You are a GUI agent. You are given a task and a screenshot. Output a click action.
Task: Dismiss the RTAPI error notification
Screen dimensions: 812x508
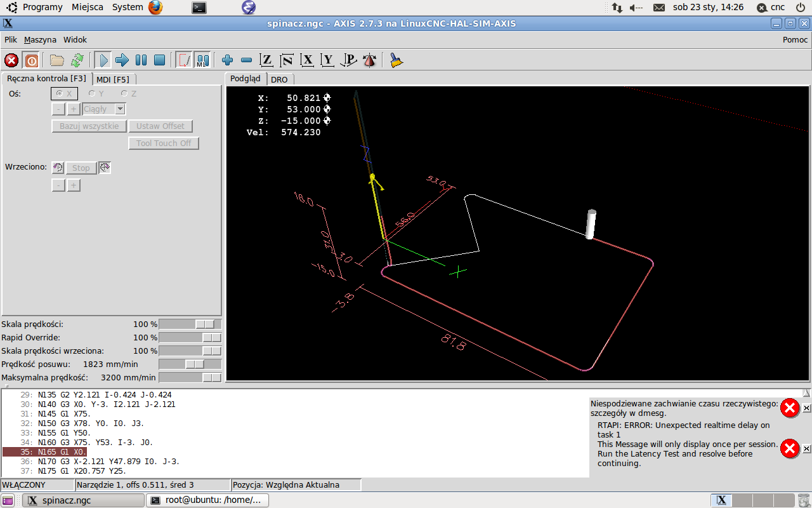click(806, 449)
